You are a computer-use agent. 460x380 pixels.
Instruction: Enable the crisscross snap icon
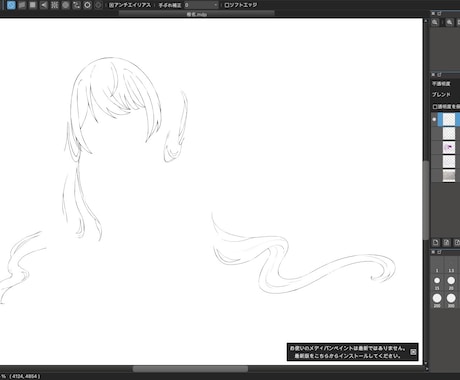(x=33, y=5)
